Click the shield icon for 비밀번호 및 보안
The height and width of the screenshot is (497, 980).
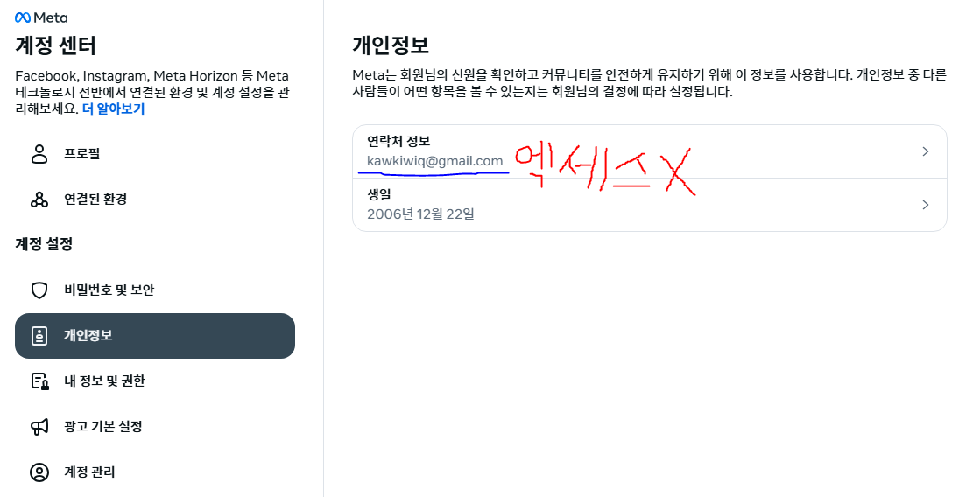tap(39, 290)
